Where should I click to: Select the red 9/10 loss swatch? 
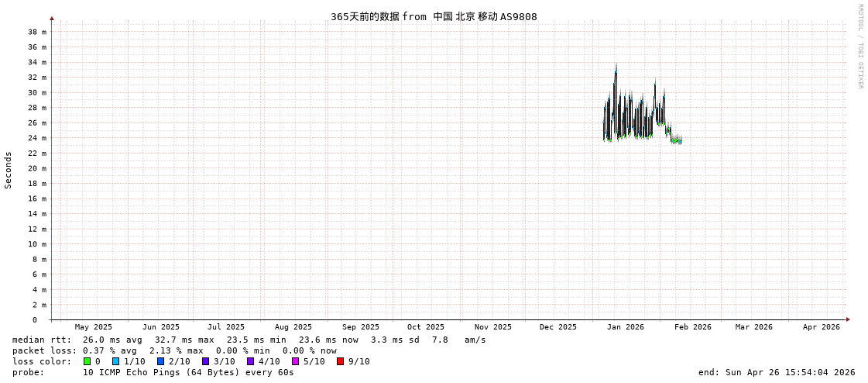[341, 361]
